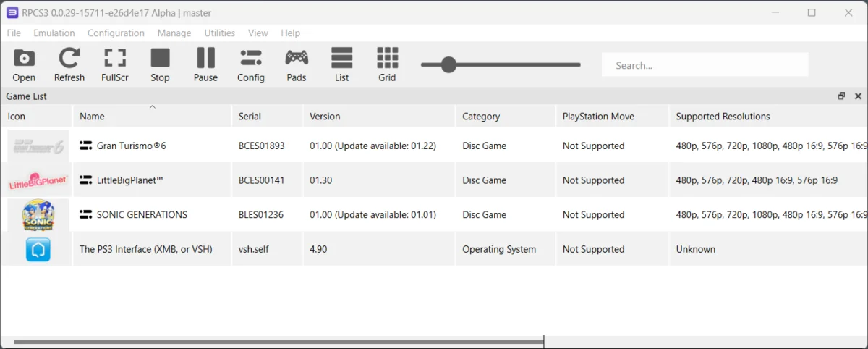Click the Operating System category cell
This screenshot has height=349, width=868.
pos(506,249)
